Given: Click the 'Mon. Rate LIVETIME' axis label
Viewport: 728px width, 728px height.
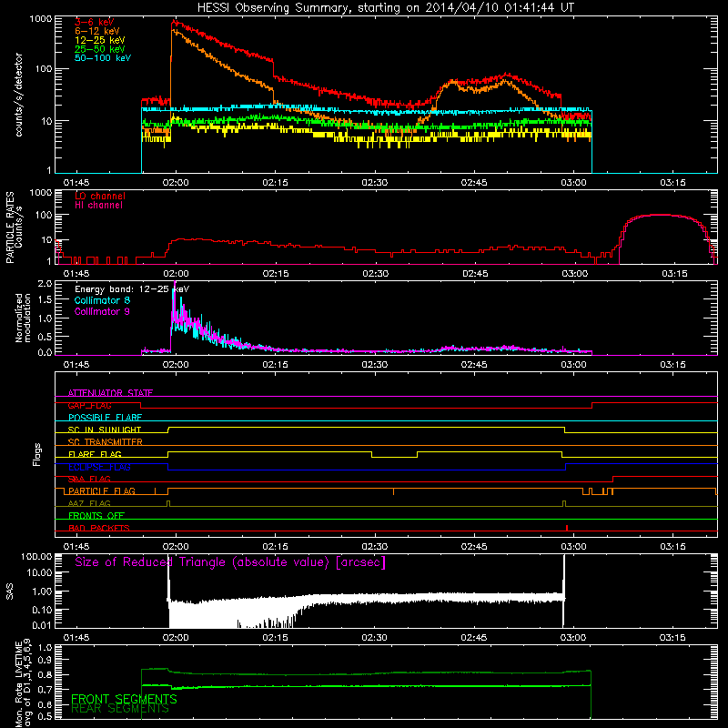Looking at the screenshot, I should coord(18,684).
